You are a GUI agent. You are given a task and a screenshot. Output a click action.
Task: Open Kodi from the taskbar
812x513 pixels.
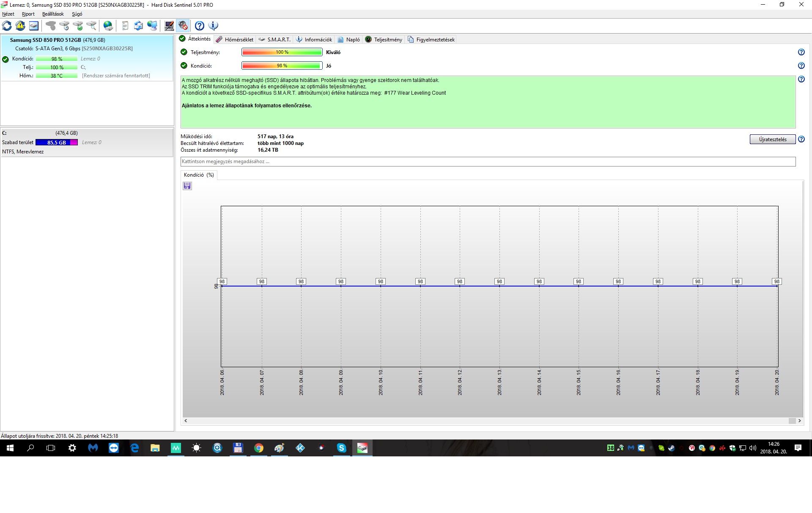pyautogui.click(x=300, y=448)
